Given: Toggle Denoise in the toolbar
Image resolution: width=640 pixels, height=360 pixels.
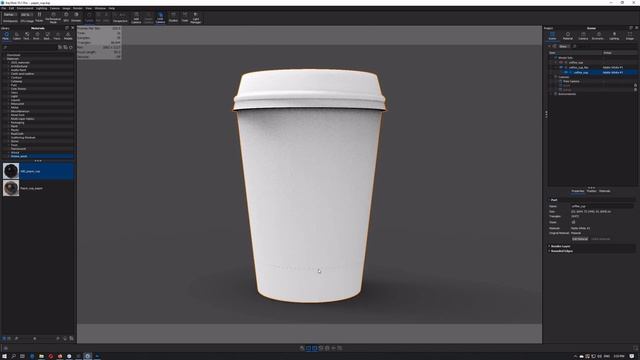Looking at the screenshot, I should 76,17.
